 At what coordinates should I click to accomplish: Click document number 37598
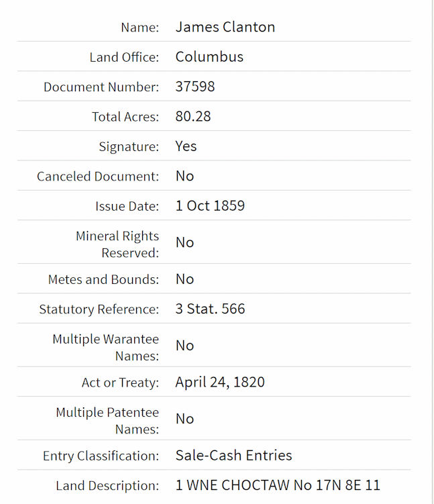pos(195,87)
